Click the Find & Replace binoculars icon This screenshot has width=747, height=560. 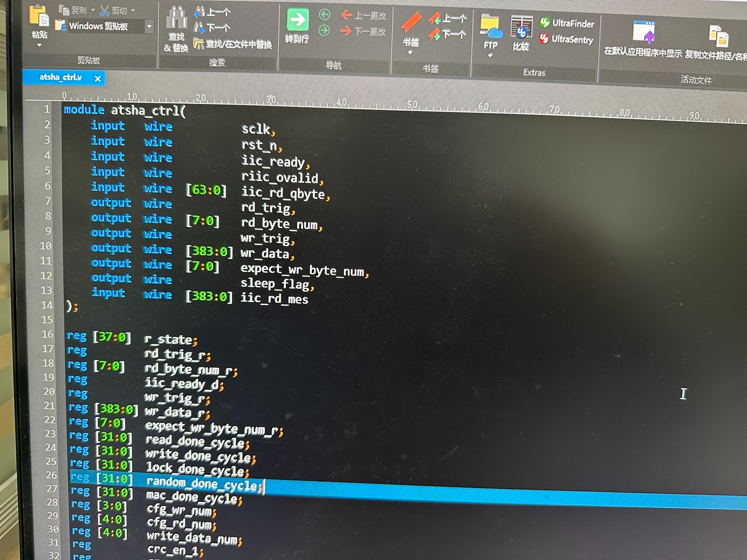point(177,17)
